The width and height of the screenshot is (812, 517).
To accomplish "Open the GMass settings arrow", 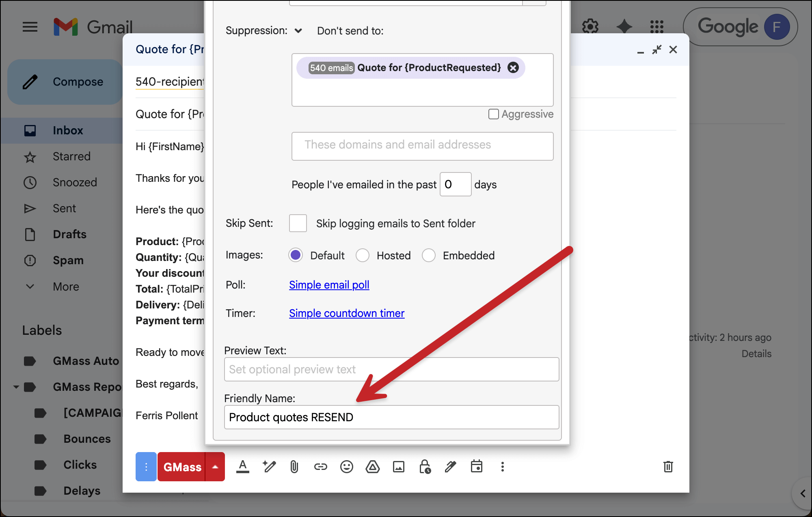I will [215, 467].
